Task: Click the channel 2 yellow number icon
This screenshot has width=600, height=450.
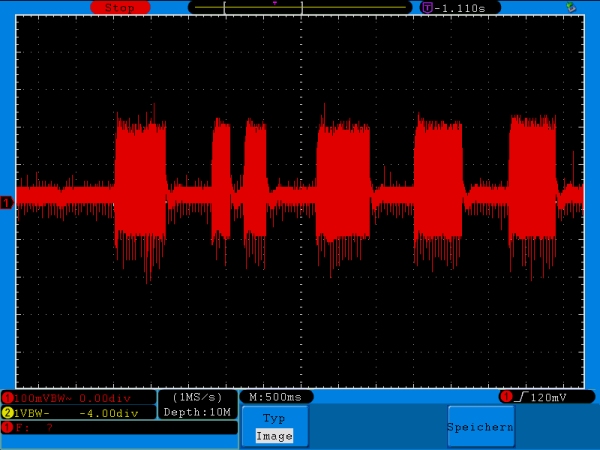Action: click(x=7, y=412)
